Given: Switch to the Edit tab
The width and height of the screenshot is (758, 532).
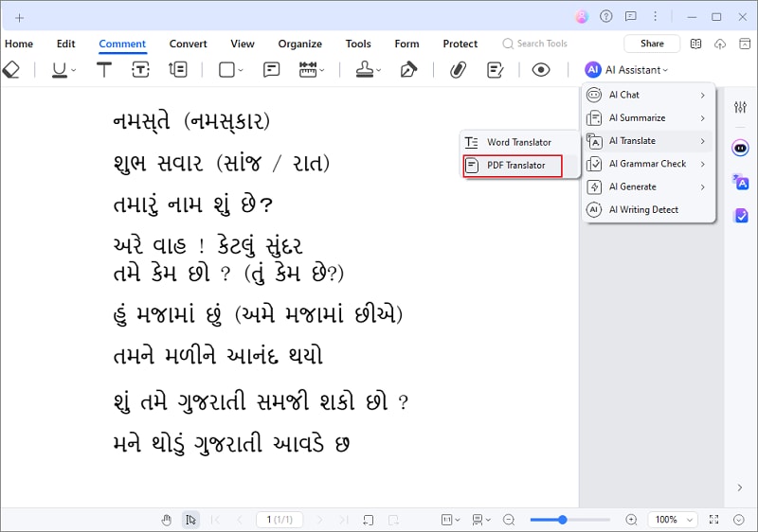Looking at the screenshot, I should pos(65,44).
